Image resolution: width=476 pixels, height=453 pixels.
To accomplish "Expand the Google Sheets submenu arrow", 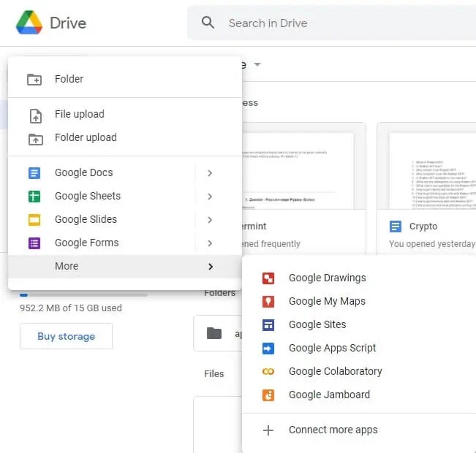I will pos(210,197).
